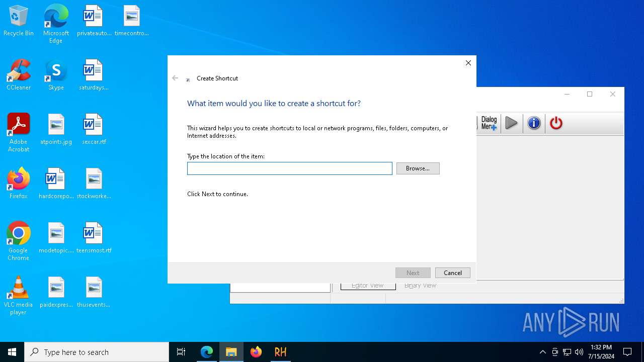This screenshot has height=362, width=644.
Task: Switch to Binary View tab
Action: (420, 286)
